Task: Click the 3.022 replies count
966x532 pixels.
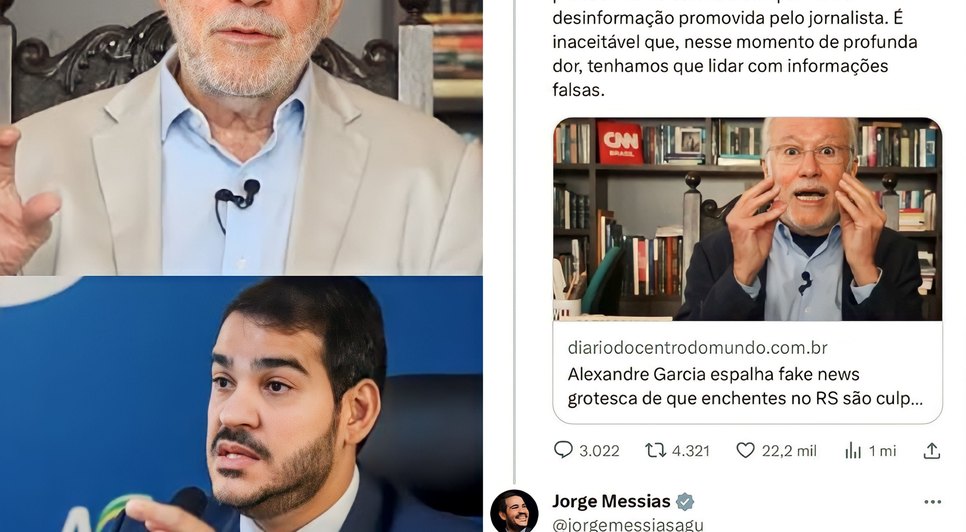Action: 599,451
